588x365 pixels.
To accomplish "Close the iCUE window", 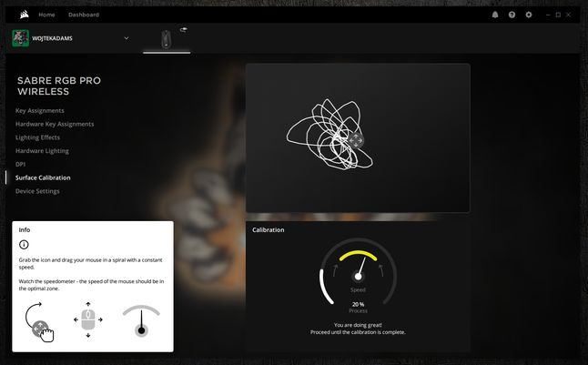I will 569,15.
